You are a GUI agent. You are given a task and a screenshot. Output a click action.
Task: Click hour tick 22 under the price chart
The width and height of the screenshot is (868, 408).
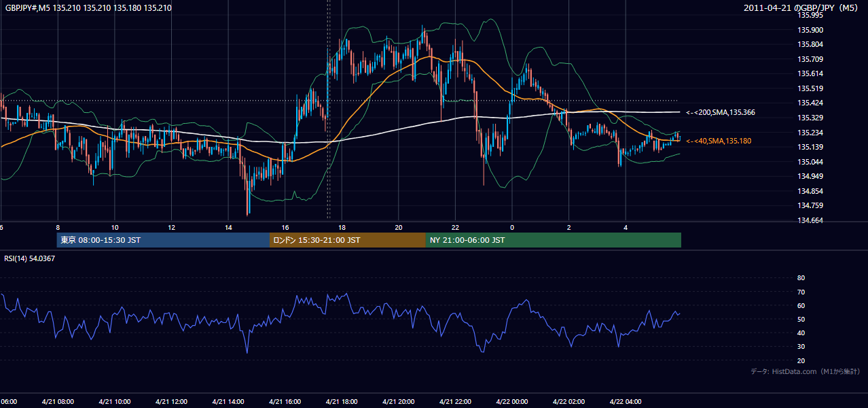[455, 227]
